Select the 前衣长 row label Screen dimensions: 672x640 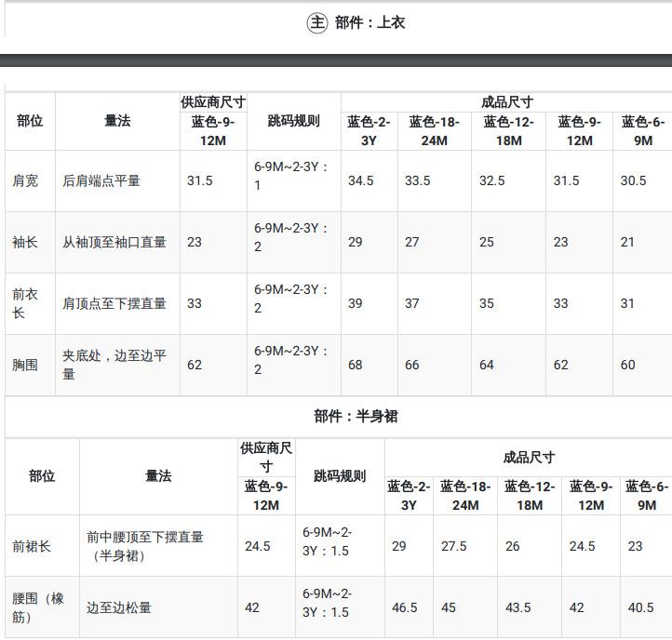click(x=26, y=303)
